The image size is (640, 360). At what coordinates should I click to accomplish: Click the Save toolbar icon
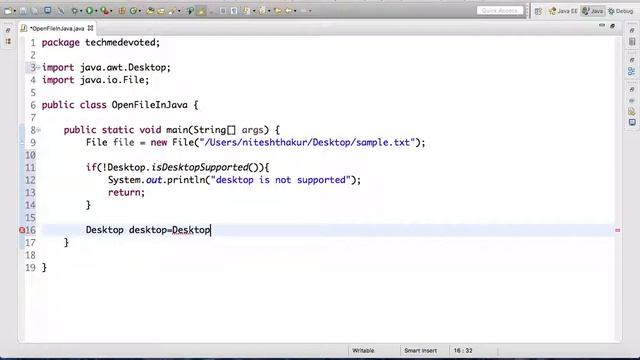point(23,11)
